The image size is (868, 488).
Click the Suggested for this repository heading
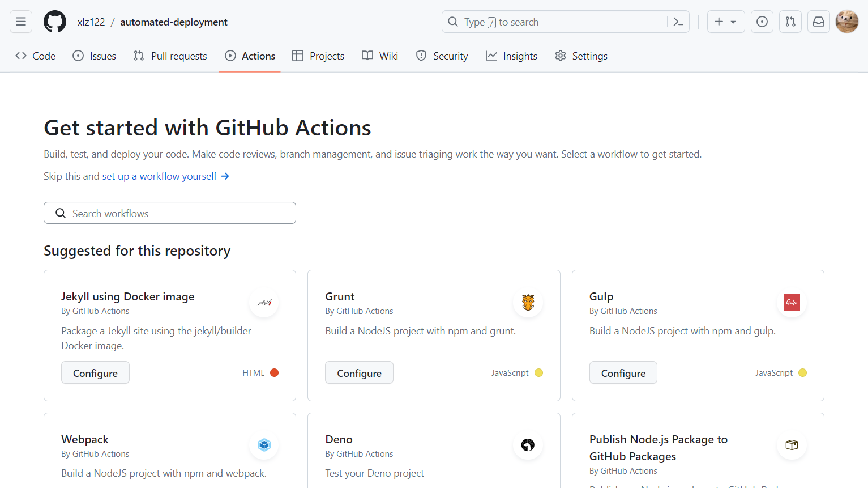[137, 251]
